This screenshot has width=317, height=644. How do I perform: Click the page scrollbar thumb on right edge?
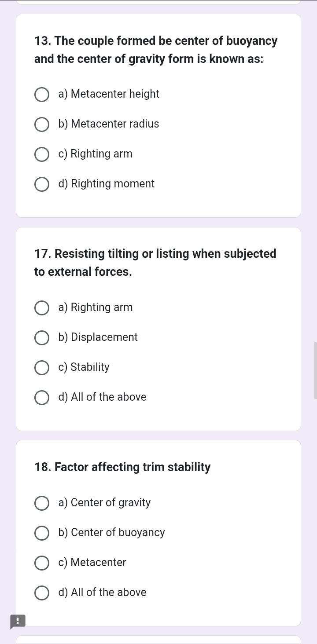(x=315, y=370)
